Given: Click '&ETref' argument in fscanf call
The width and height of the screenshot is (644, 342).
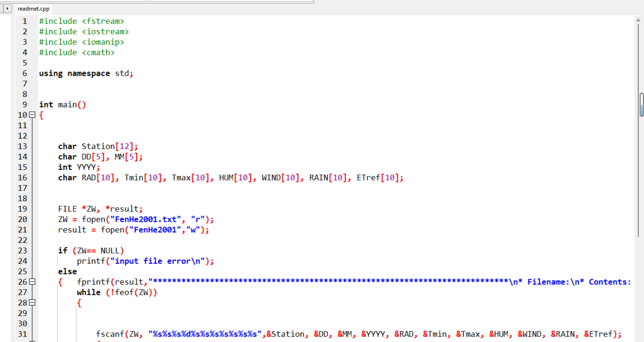Looking at the screenshot, I should click(598, 334).
